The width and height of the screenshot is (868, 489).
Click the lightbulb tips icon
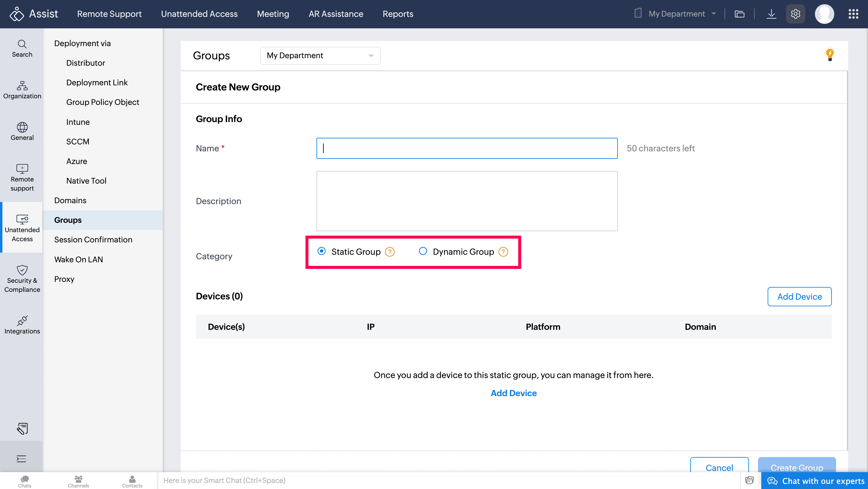point(830,54)
